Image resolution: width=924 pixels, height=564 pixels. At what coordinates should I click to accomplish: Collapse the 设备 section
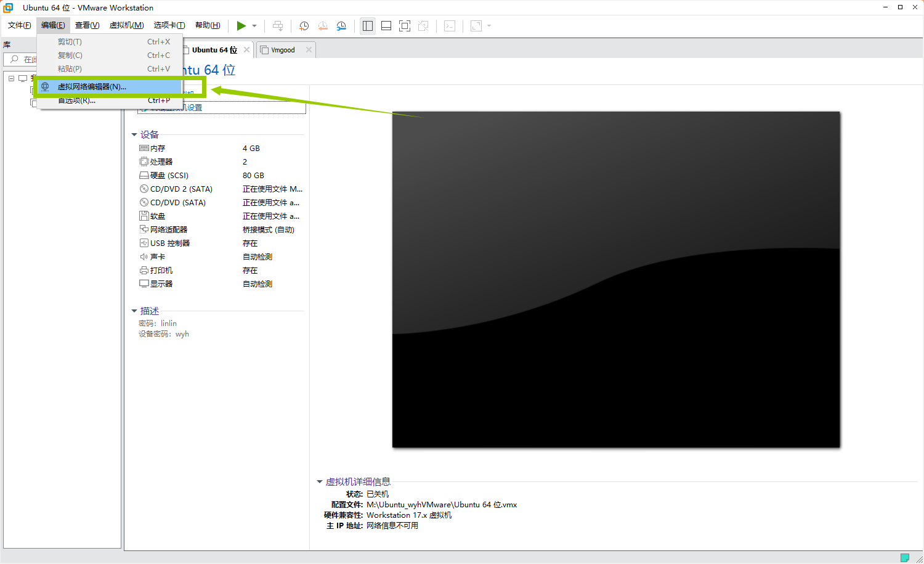(x=134, y=134)
